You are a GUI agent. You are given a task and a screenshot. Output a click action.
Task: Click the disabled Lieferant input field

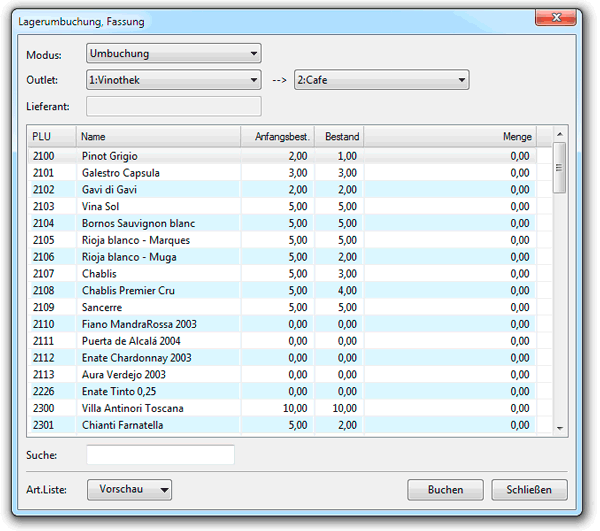(173, 106)
